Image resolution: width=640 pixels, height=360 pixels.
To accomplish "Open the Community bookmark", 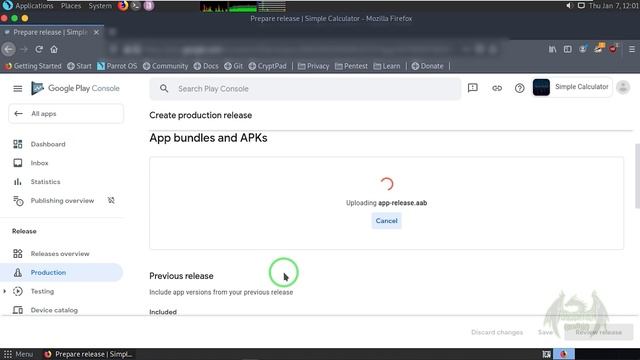I will tap(165, 66).
